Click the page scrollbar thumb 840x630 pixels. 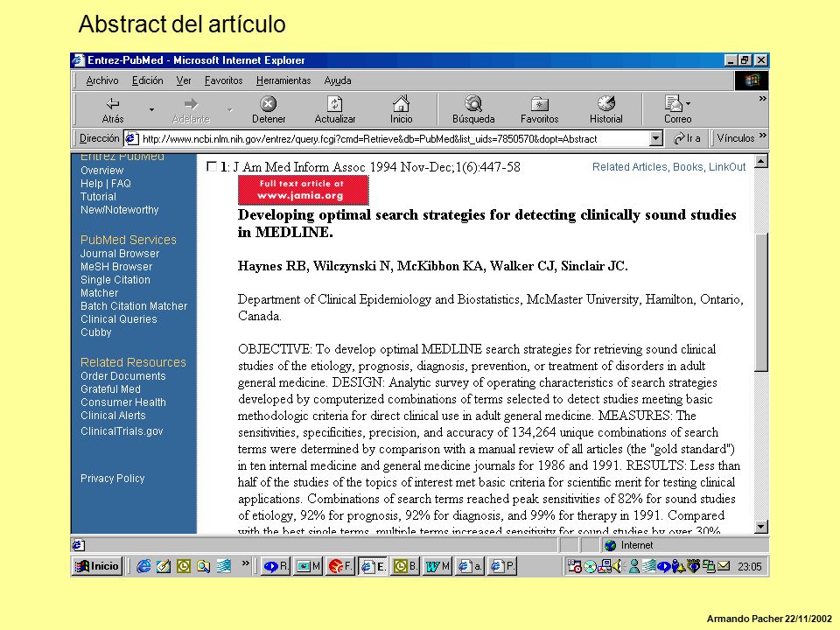tap(761, 302)
